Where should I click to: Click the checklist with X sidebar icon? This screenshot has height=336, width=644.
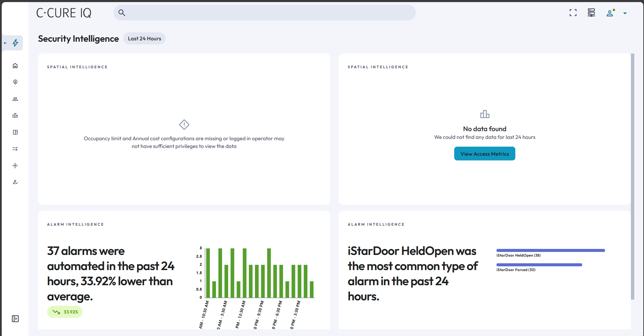(15, 149)
